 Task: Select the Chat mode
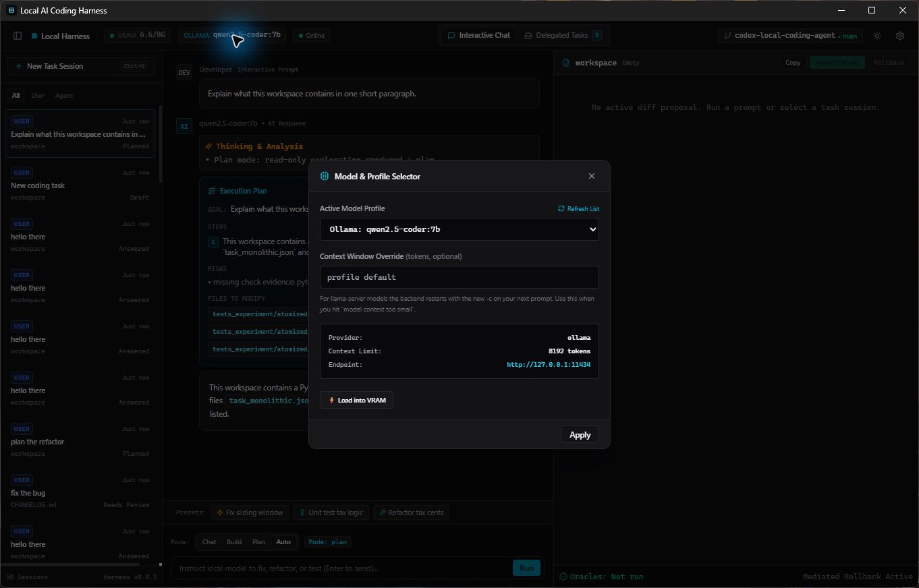(x=209, y=542)
